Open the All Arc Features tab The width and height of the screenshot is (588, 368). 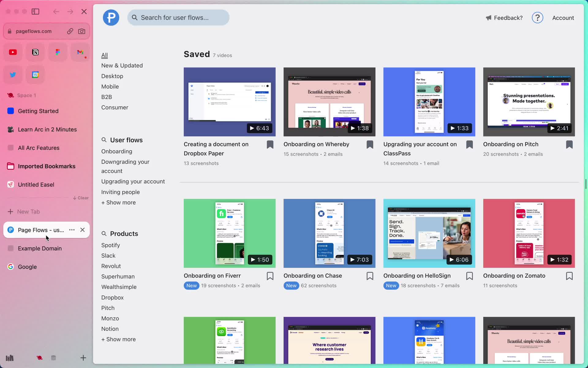(x=47, y=148)
